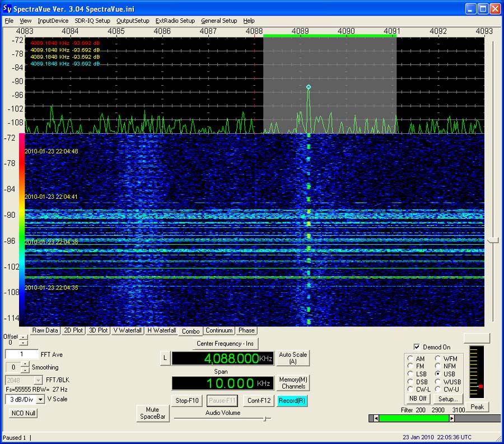Click the Span 10.000 KHz display
The image size is (504, 444).
222,383
